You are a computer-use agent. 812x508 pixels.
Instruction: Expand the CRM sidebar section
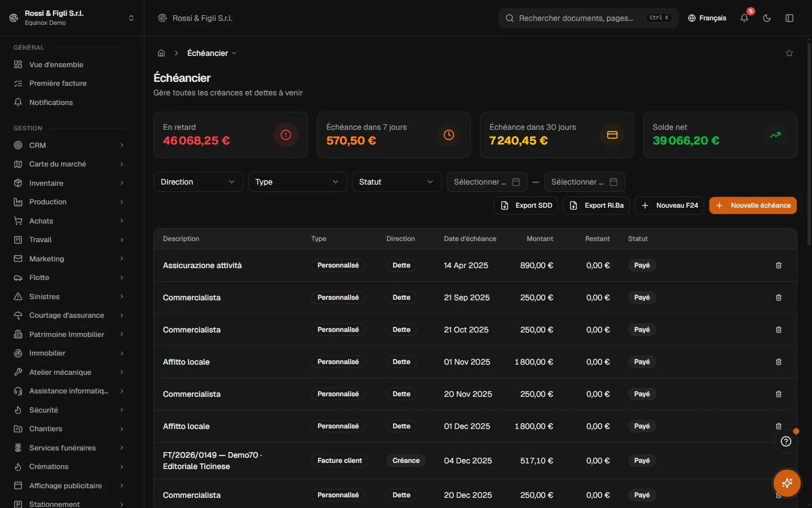69,145
